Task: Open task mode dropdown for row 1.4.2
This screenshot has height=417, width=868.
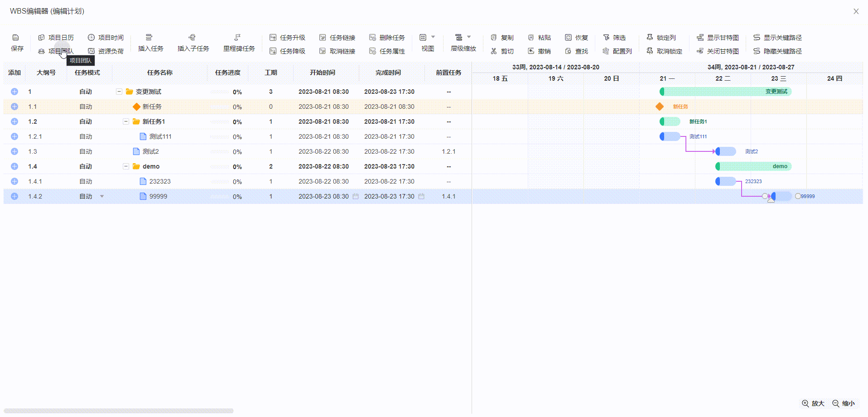Action: 102,196
